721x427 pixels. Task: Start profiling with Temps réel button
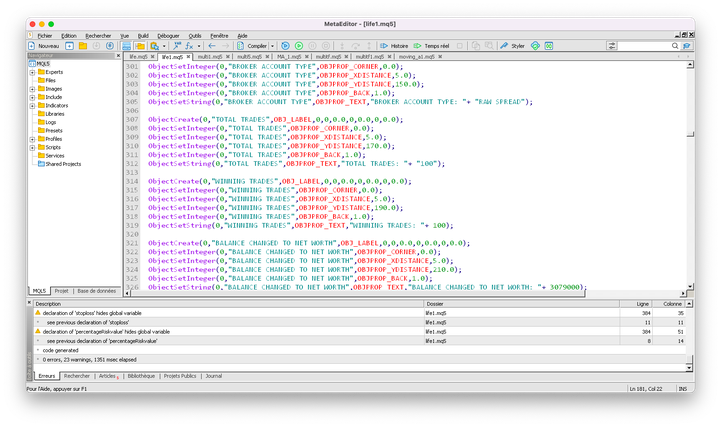pos(431,46)
